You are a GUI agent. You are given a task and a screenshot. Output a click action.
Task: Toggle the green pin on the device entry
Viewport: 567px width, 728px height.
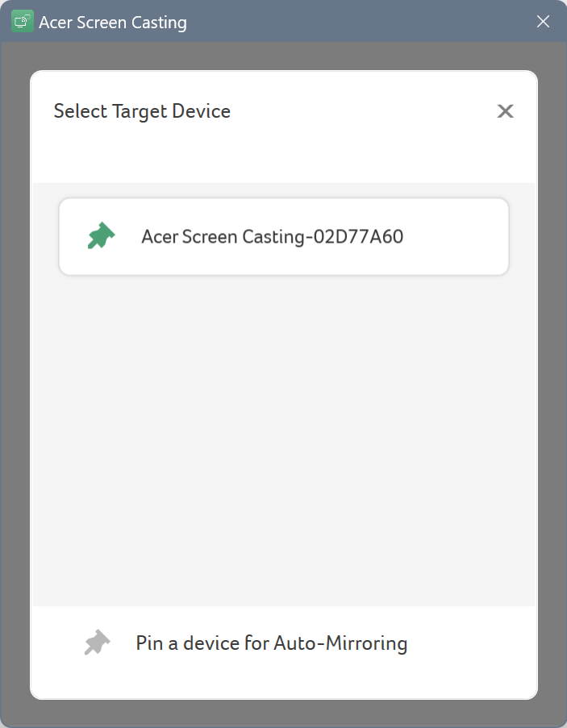point(102,236)
